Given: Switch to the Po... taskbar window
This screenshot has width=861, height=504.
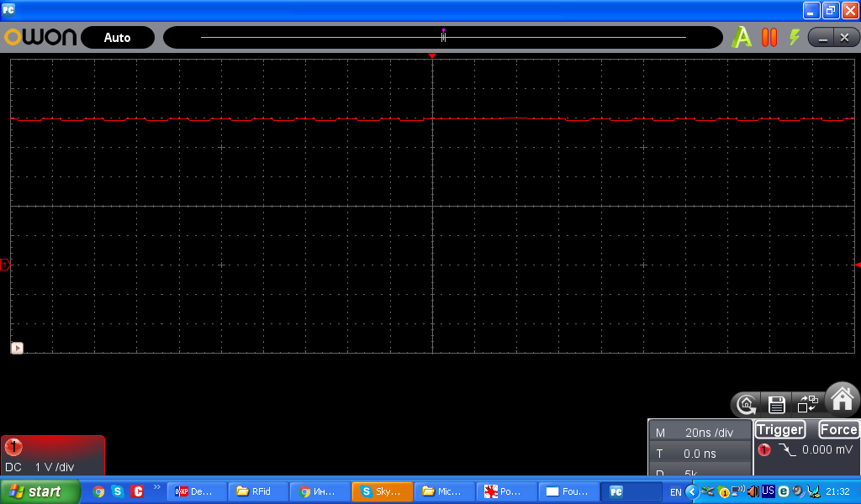Looking at the screenshot, I should (x=506, y=491).
